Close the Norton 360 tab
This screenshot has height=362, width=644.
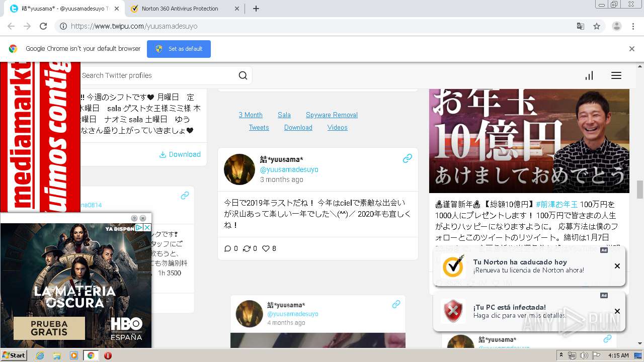pyautogui.click(x=236, y=9)
